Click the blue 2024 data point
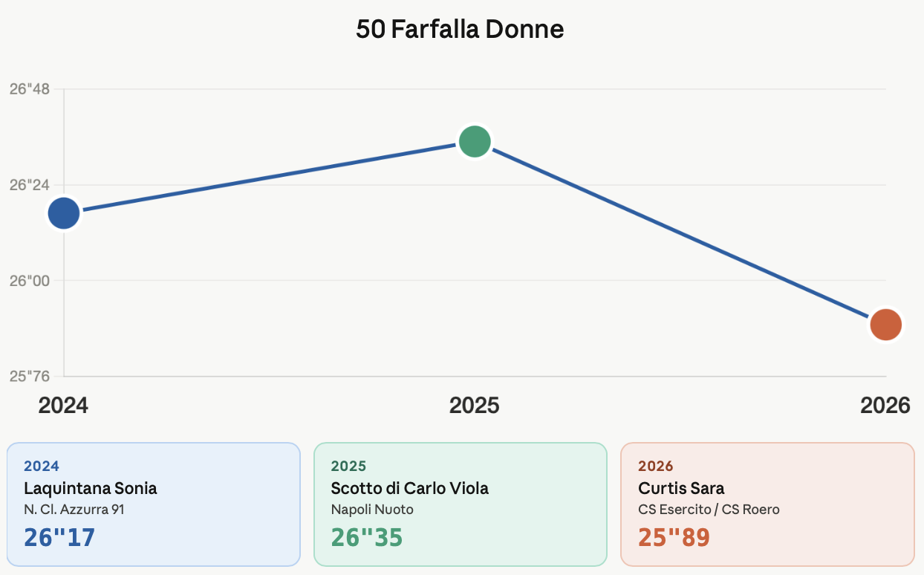The image size is (924, 575). (x=64, y=213)
